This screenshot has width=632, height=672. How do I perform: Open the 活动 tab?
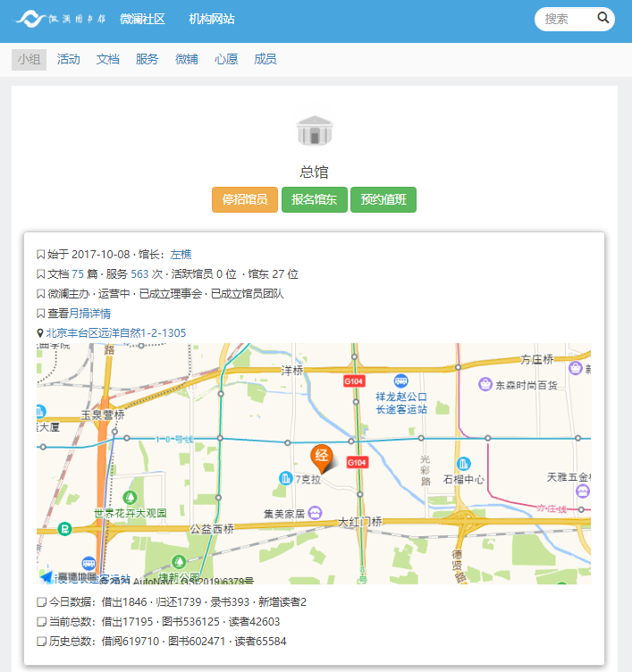pyautogui.click(x=69, y=59)
